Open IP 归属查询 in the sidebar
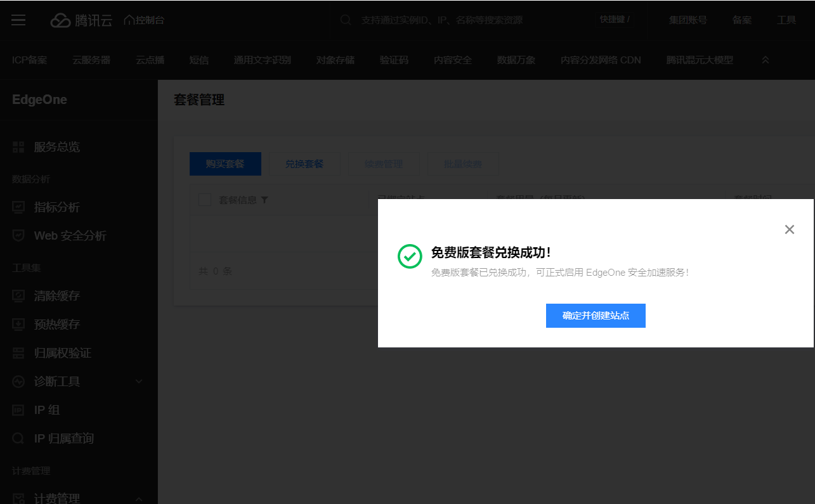The height and width of the screenshot is (504, 815). (64, 439)
